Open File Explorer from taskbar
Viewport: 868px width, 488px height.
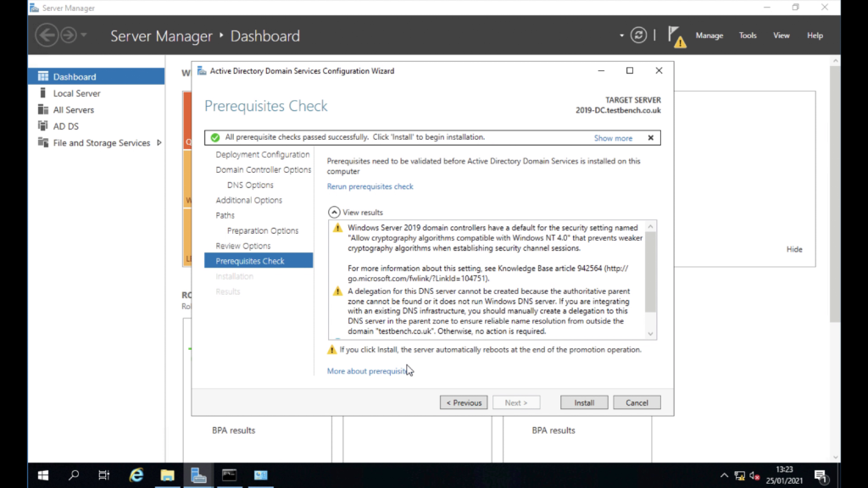coord(167,475)
